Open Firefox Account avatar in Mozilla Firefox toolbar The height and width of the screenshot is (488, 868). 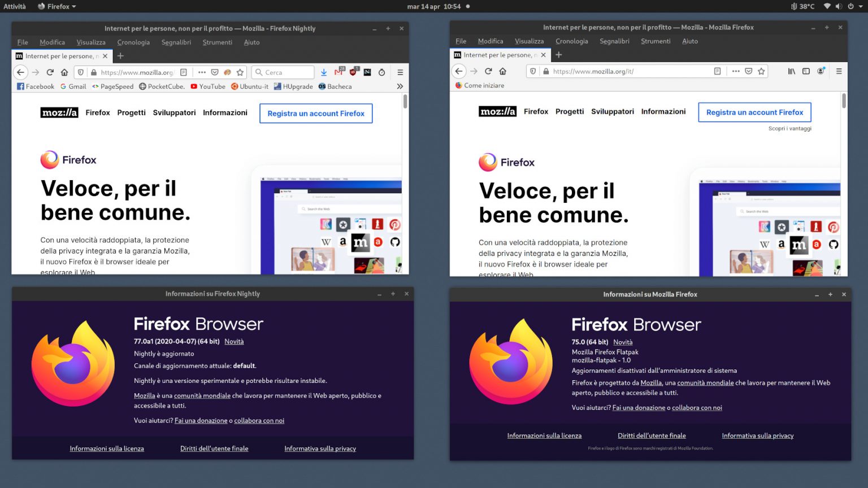click(x=821, y=71)
